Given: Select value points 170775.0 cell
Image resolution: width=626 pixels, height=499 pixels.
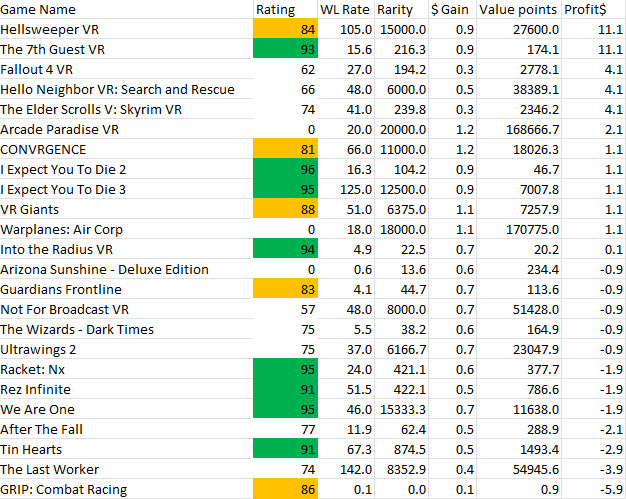Looking at the screenshot, I should pos(519,229).
